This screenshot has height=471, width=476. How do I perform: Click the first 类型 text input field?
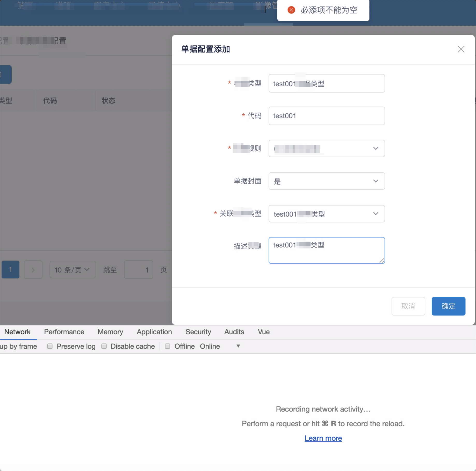click(327, 83)
